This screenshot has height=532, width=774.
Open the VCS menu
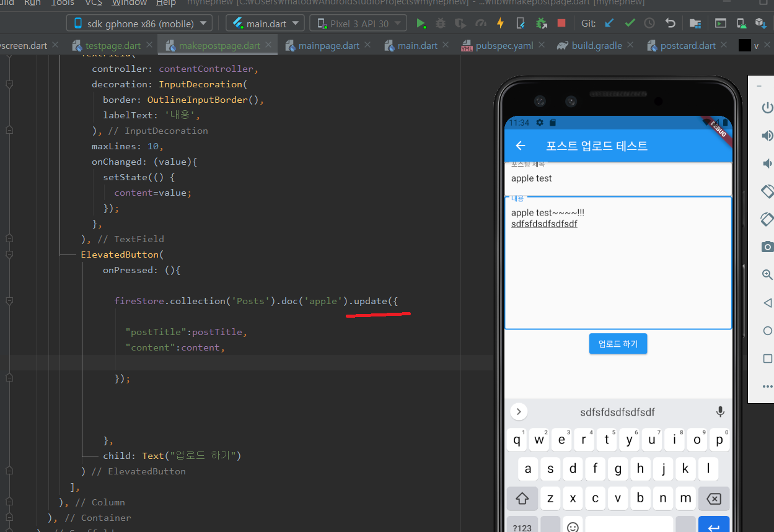(x=94, y=3)
